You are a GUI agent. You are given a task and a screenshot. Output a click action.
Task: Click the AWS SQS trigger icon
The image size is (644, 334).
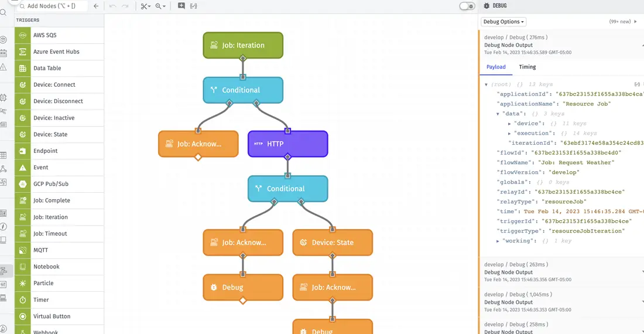click(x=23, y=35)
